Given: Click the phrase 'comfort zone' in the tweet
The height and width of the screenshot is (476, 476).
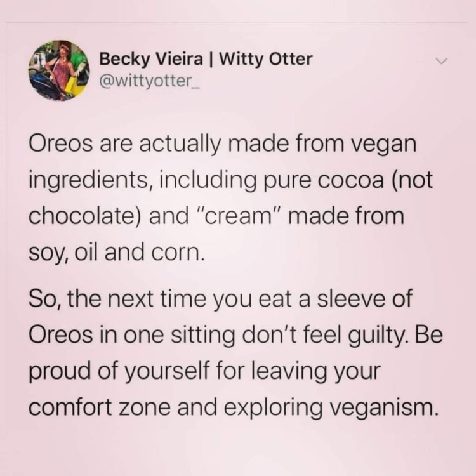Looking at the screenshot, I should tap(100, 407).
